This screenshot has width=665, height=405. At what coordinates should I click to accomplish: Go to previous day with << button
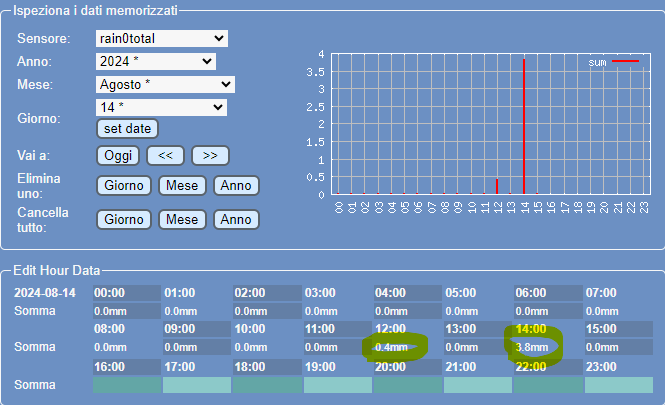click(x=165, y=156)
